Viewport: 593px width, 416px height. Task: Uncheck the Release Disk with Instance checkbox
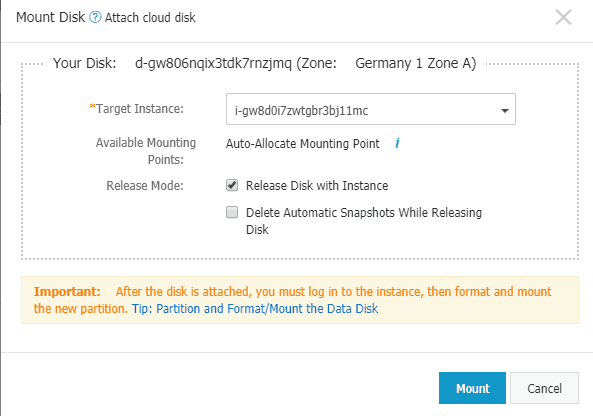232,185
